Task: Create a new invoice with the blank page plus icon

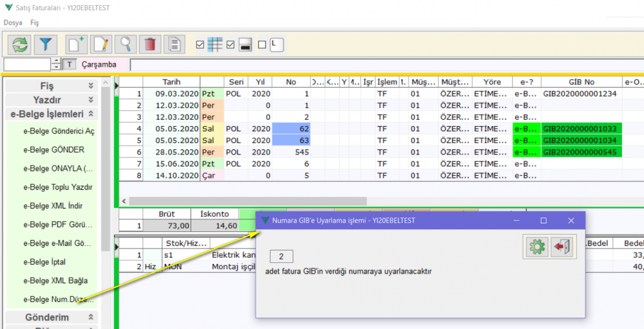Action: [x=77, y=44]
